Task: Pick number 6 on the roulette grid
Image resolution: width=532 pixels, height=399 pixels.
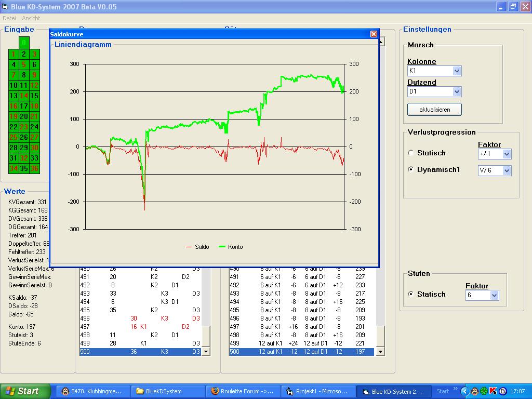Action: (34, 64)
